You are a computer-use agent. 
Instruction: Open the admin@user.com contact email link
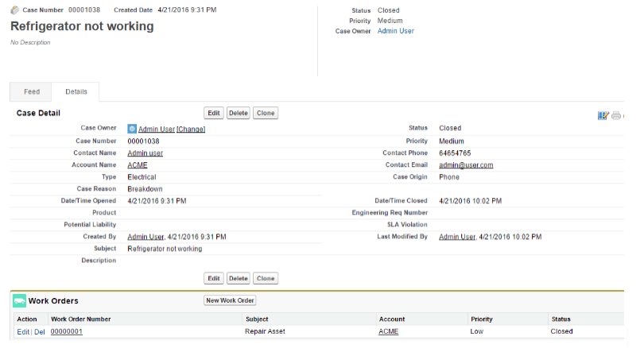[466, 165]
